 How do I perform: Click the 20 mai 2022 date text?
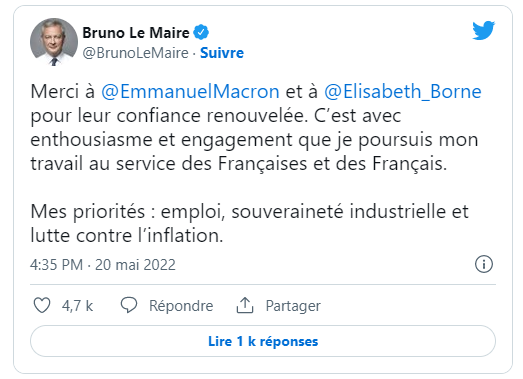[135, 265]
